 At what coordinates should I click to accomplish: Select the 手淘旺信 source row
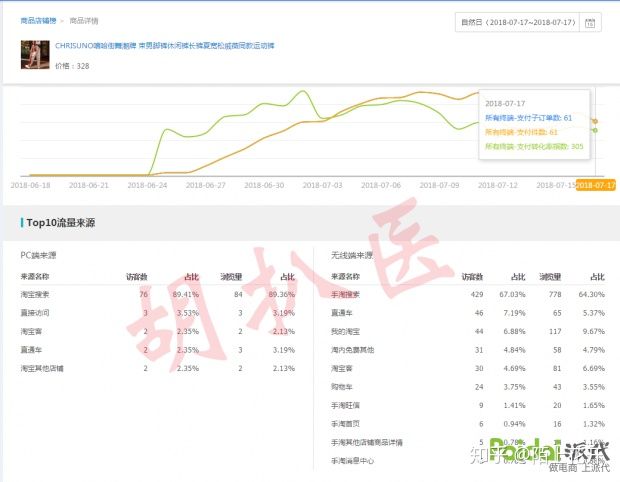click(x=468, y=405)
